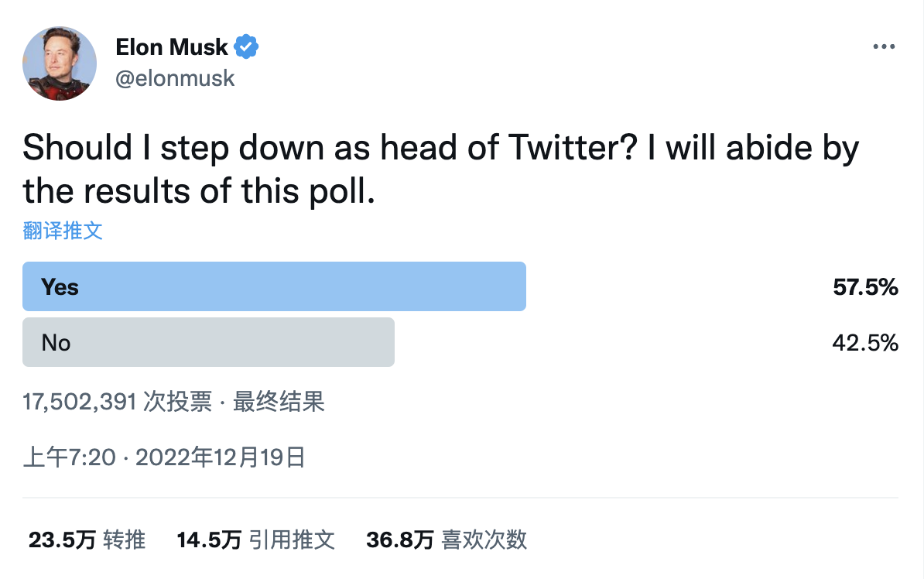Select the Yes poll result bar
Viewport: 924px width, 579px height.
click(274, 286)
